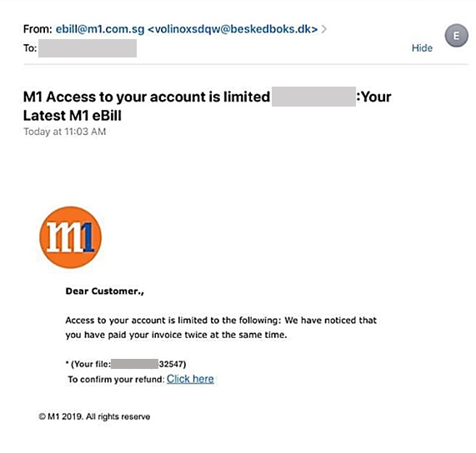
Task: Expand sender details via chevron after address
Action: tap(324, 29)
